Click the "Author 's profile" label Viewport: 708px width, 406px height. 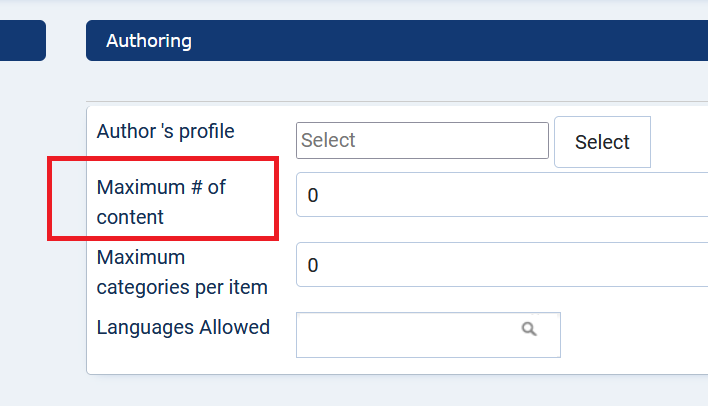pos(165,131)
